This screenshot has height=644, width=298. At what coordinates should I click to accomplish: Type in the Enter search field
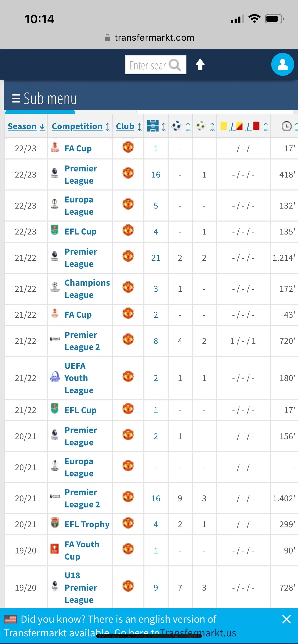point(147,65)
